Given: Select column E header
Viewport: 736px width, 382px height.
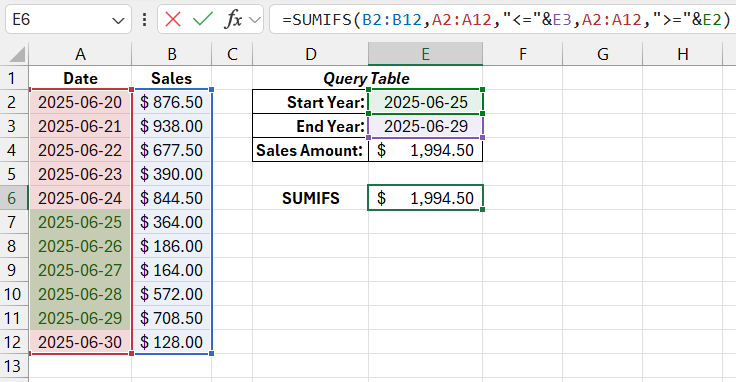Looking at the screenshot, I should [x=425, y=54].
